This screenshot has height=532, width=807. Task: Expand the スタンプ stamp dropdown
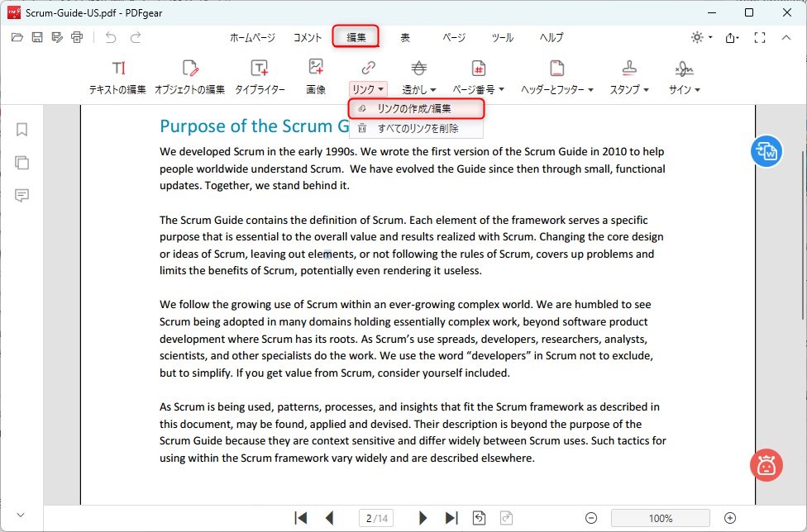[629, 89]
